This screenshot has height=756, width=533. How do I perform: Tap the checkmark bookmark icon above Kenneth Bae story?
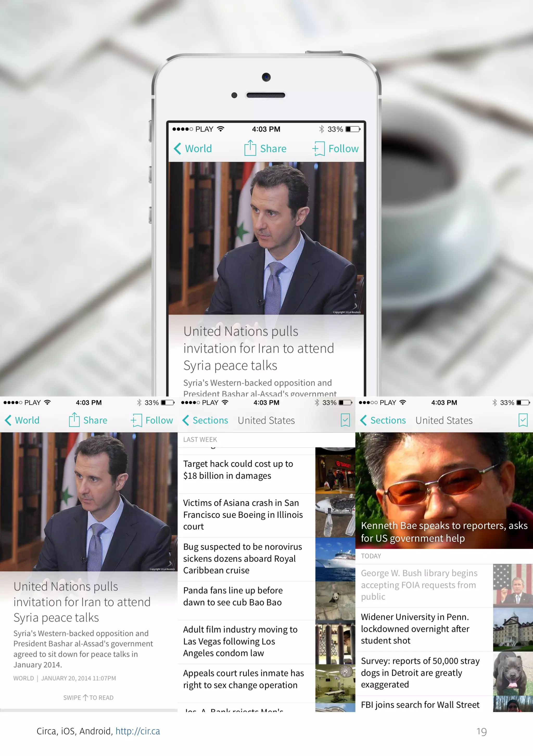pyautogui.click(x=523, y=420)
